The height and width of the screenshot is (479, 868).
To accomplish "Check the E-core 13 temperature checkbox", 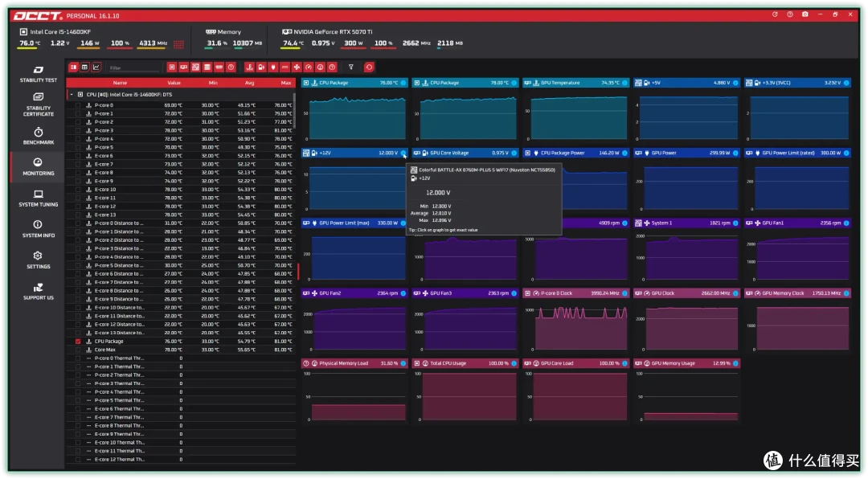I will (x=78, y=215).
